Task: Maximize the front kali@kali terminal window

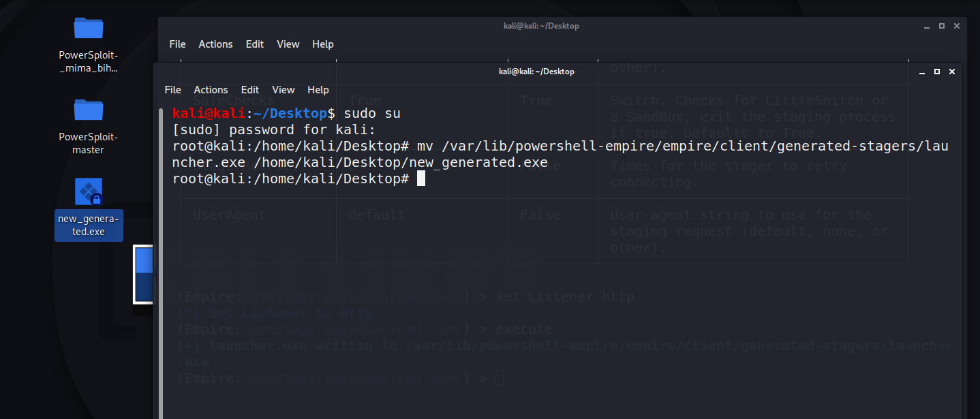Action: (936, 71)
